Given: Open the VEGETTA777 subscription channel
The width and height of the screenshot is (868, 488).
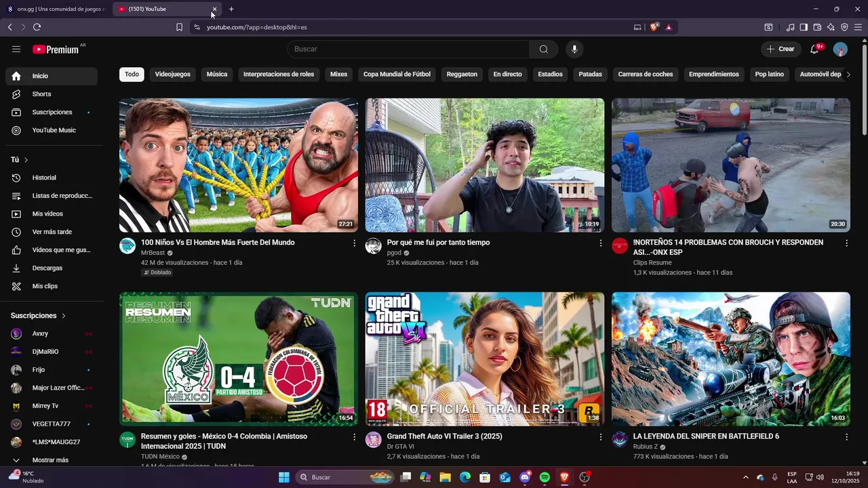Looking at the screenshot, I should [x=52, y=424].
